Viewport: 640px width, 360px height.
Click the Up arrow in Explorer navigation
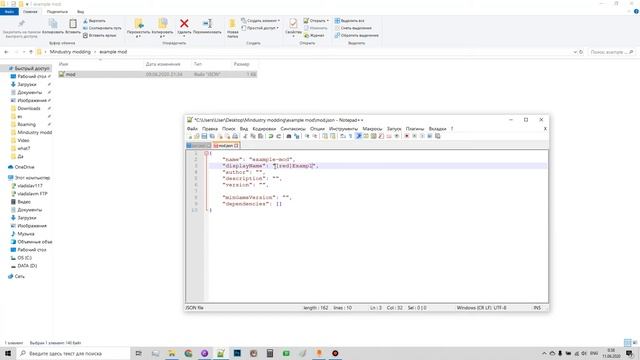click(x=31, y=52)
